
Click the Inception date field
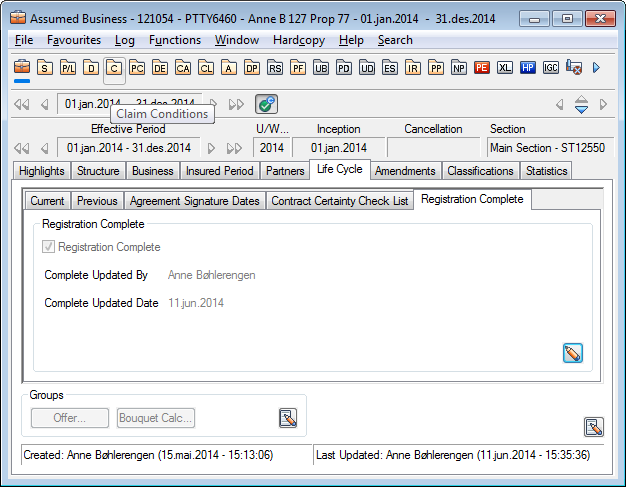point(339,148)
